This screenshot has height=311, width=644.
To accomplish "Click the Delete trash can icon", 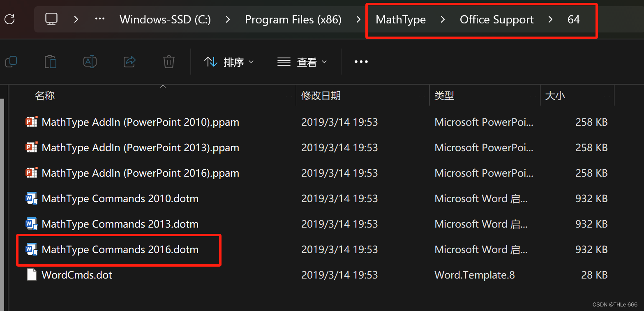I will (x=169, y=62).
